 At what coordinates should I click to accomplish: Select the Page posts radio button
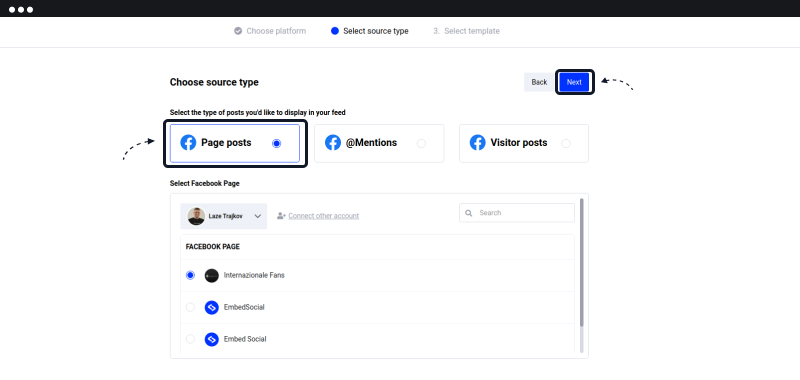click(277, 144)
